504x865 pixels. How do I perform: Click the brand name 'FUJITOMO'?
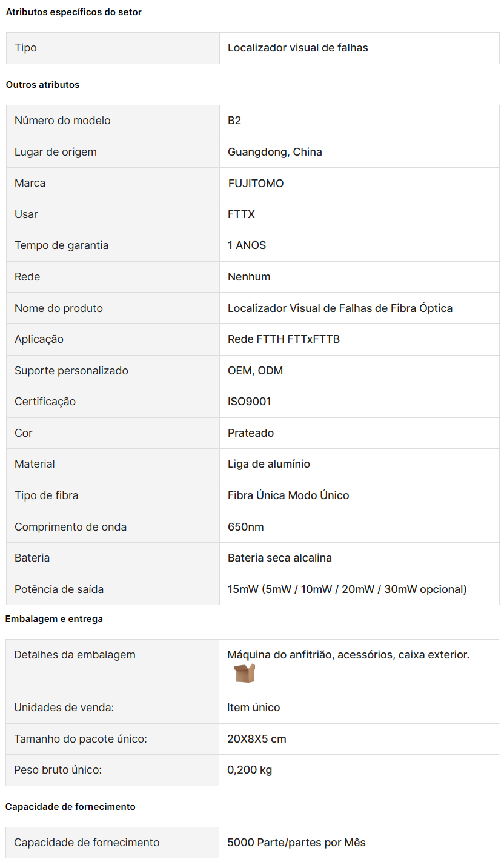256,184
